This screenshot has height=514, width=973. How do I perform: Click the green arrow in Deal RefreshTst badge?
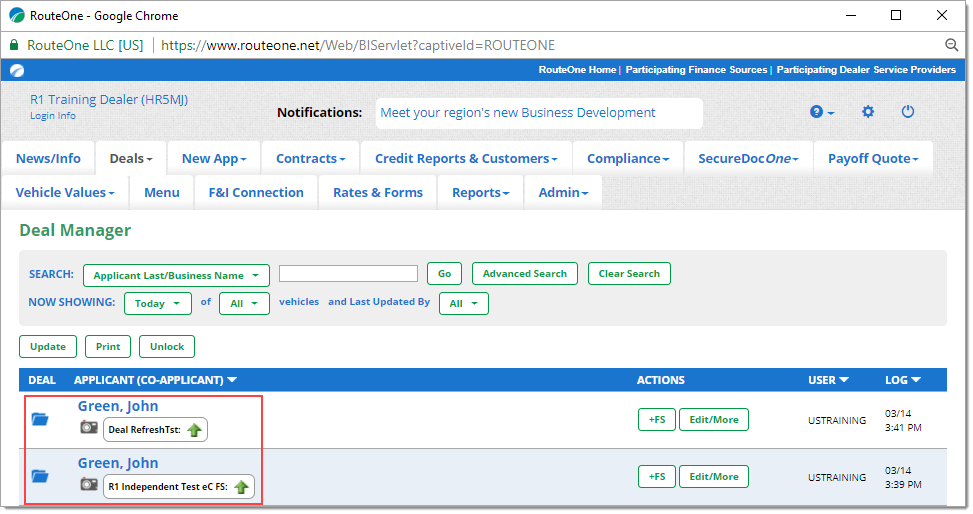(x=194, y=430)
